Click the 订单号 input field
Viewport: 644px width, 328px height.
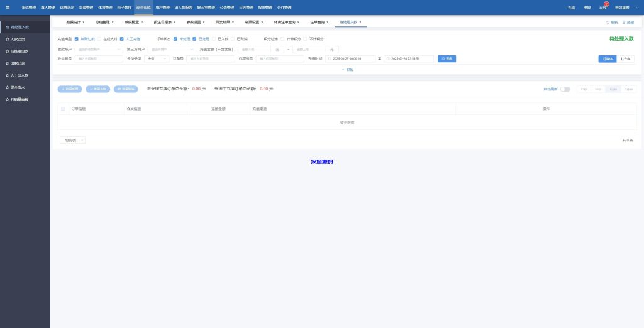[x=210, y=58]
